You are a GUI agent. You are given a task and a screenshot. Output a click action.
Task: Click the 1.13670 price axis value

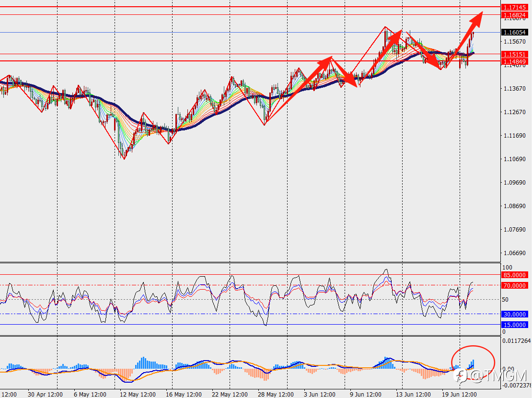point(515,88)
